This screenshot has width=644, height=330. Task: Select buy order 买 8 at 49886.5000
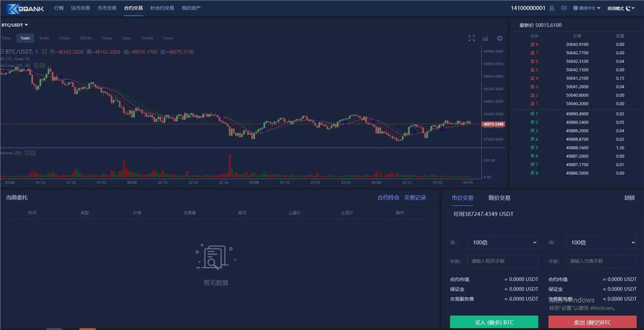point(576,173)
